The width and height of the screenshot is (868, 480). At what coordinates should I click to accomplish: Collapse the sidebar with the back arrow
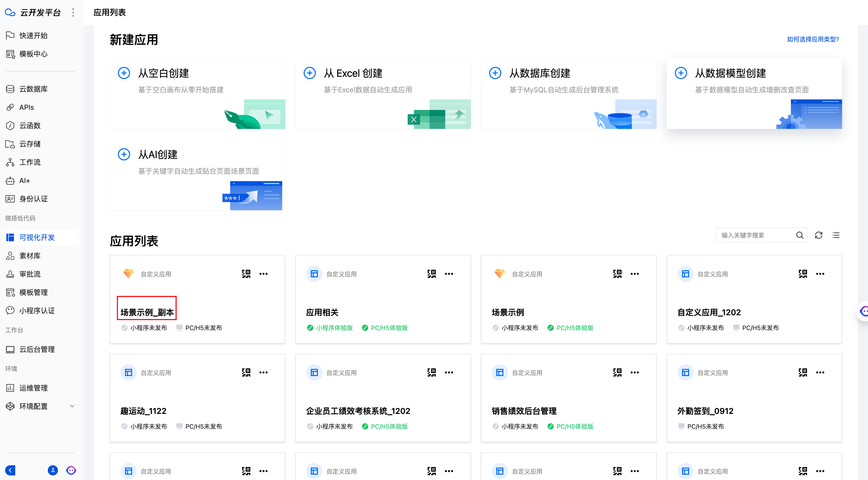(10, 470)
